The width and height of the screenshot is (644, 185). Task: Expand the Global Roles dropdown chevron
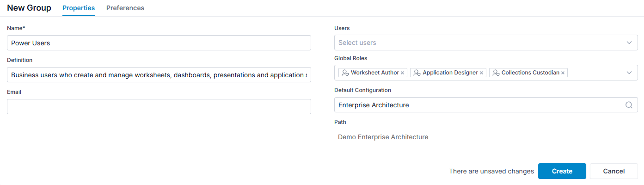[x=629, y=73]
